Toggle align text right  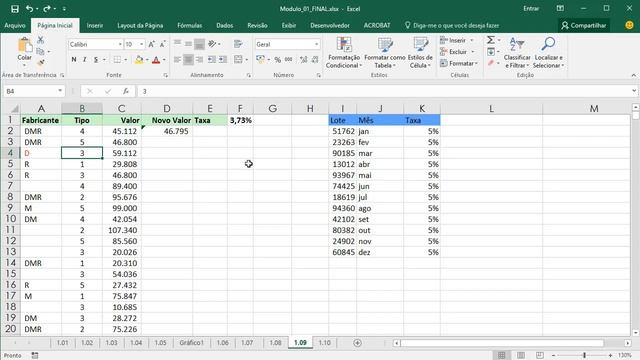click(x=199, y=60)
